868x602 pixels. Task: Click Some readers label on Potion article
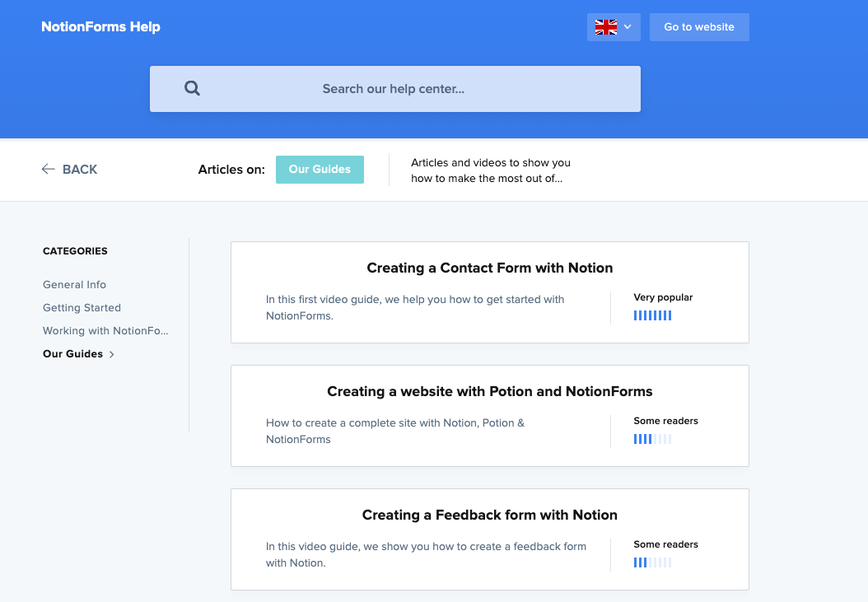666,421
